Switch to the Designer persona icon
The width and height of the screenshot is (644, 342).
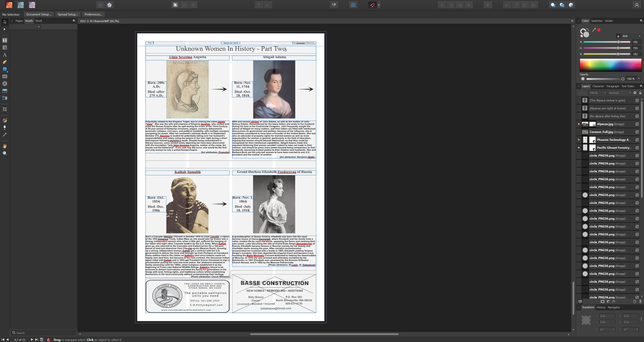(21, 5)
